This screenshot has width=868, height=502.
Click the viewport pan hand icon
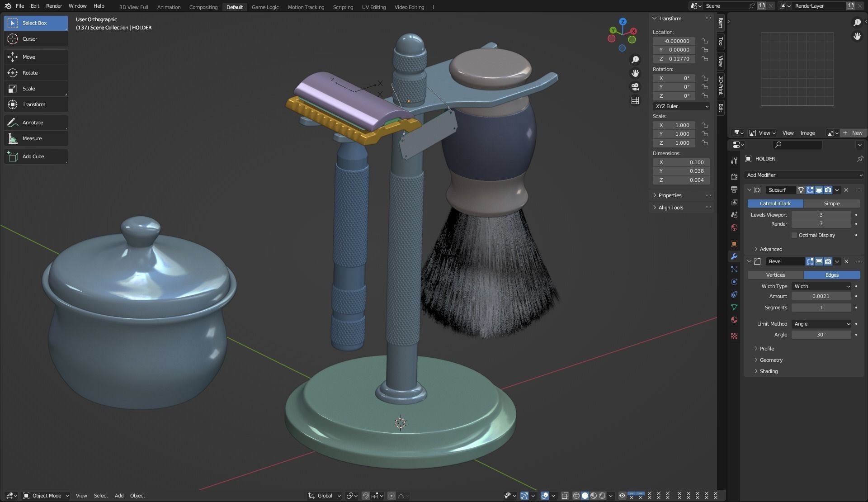click(635, 73)
